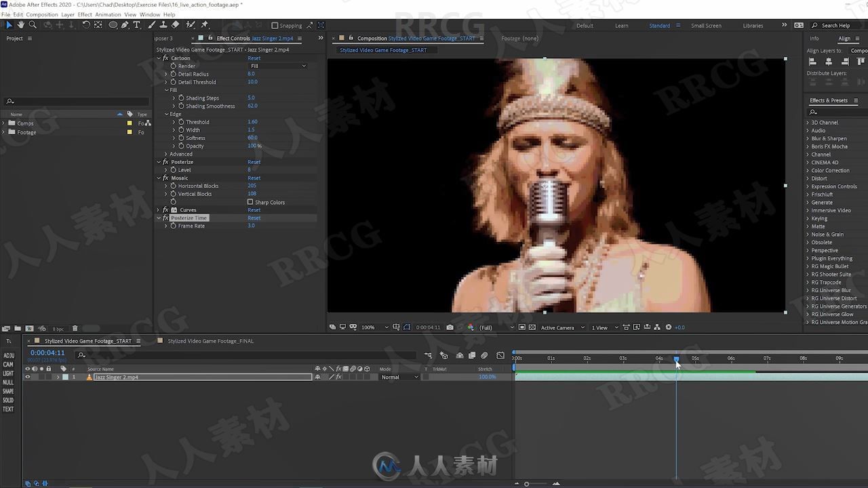The height and width of the screenshot is (488, 868).
Task: Expand the Advanced section of Cartoon
Action: coord(166,154)
